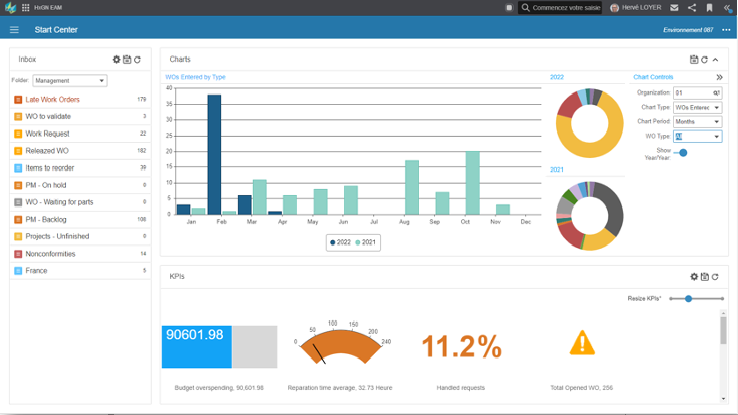Image resolution: width=738 pixels, height=415 pixels.
Task: Open bookmarks from the top bar
Action: click(x=709, y=8)
